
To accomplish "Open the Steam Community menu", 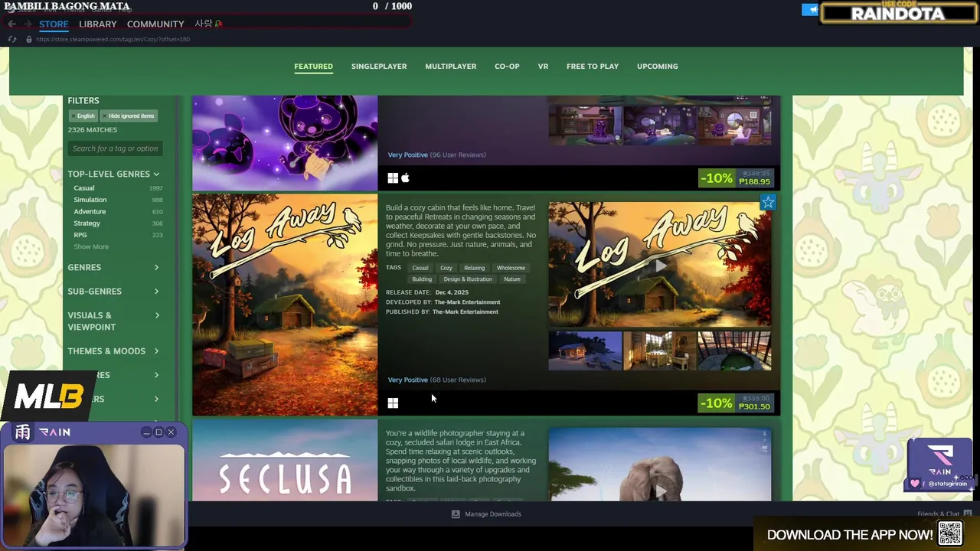I will point(155,24).
